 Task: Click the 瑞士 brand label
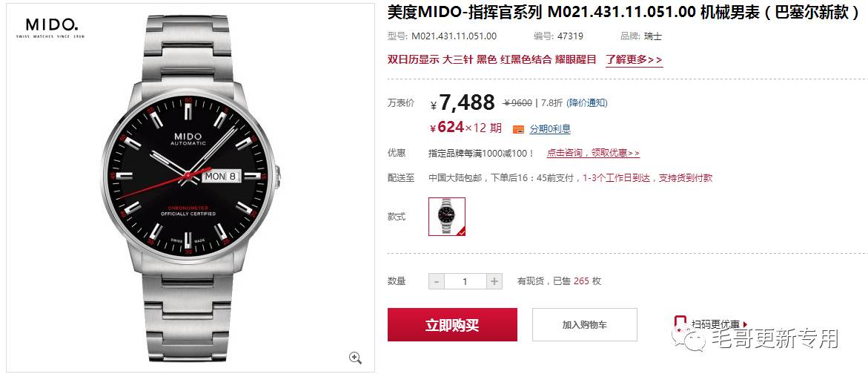tap(652, 36)
